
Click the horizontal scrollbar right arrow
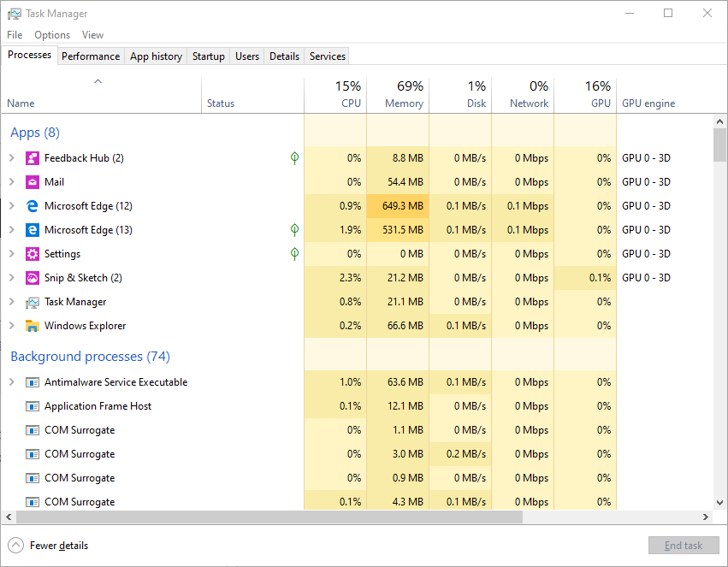(705, 517)
